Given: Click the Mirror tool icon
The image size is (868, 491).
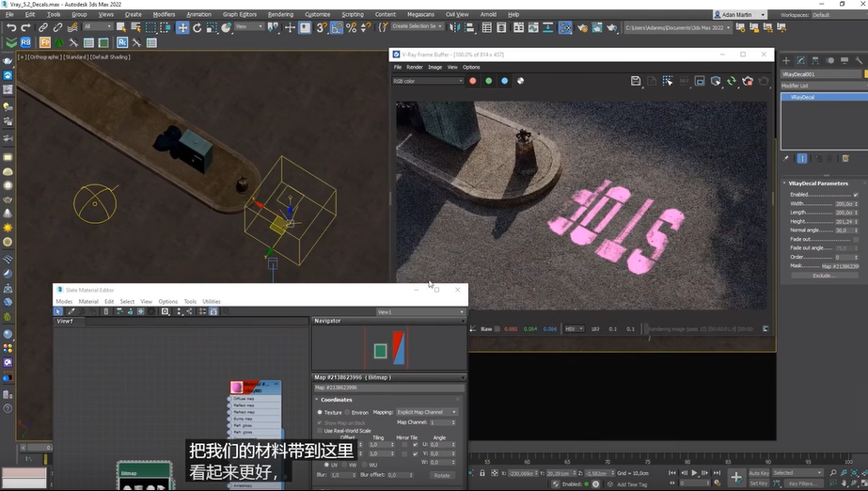Looking at the screenshot, I should tap(454, 27).
